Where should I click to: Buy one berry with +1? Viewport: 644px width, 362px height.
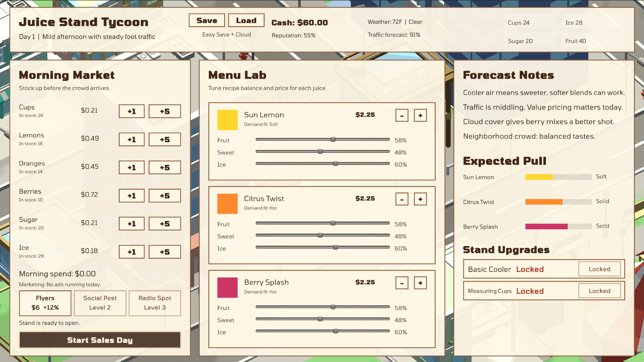(131, 196)
